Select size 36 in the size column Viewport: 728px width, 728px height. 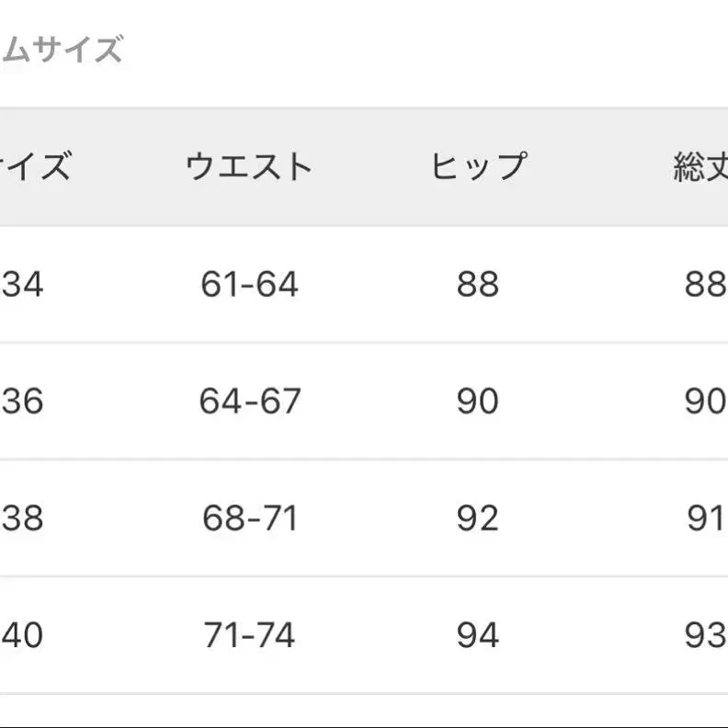click(22, 402)
